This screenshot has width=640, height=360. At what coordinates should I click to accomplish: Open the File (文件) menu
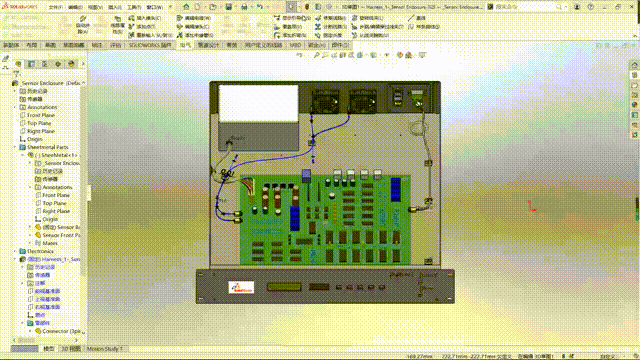coord(56,7)
